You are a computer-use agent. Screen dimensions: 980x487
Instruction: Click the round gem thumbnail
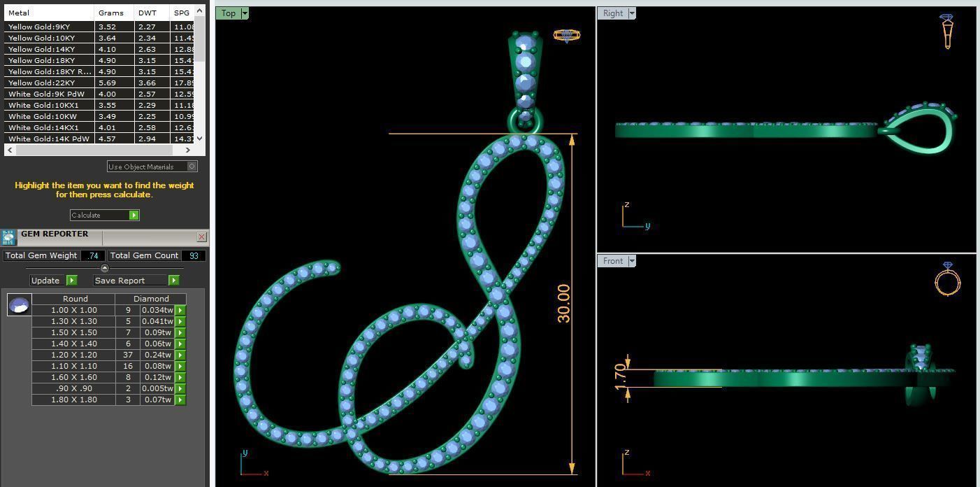tap(19, 304)
